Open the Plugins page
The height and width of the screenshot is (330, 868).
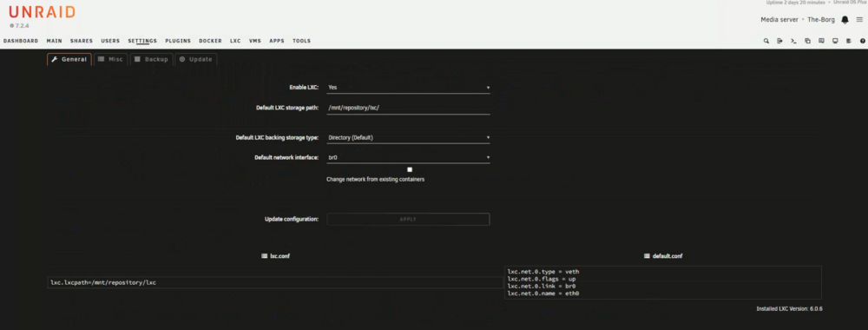coord(178,41)
